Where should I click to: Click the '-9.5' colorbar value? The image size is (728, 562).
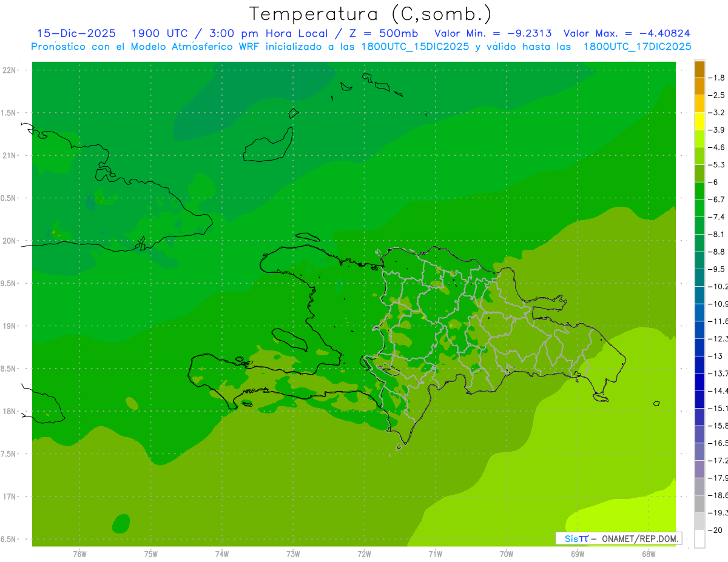(717, 269)
